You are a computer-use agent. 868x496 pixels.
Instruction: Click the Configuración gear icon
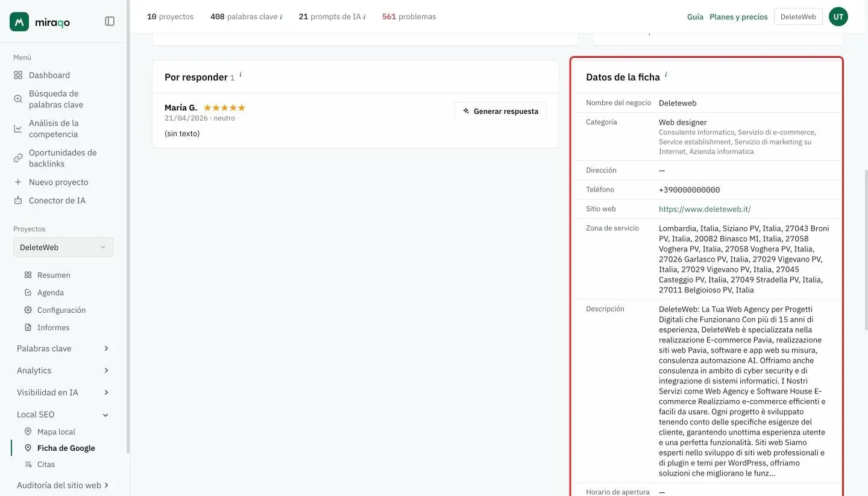click(28, 310)
